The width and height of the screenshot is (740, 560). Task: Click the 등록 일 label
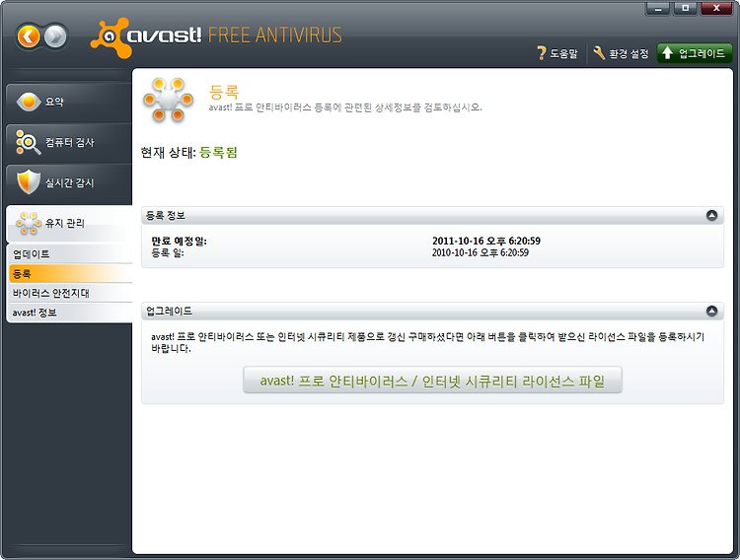coord(167,252)
